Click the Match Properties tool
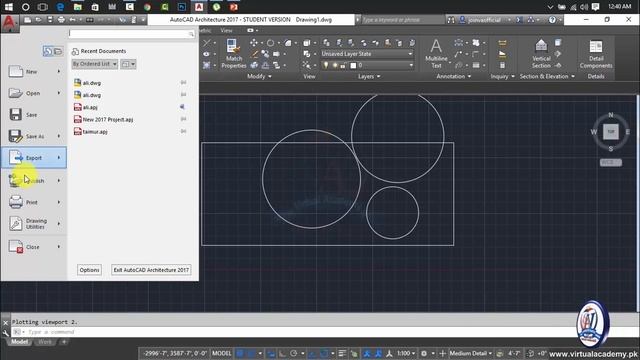The width and height of the screenshot is (640, 360). (233, 54)
